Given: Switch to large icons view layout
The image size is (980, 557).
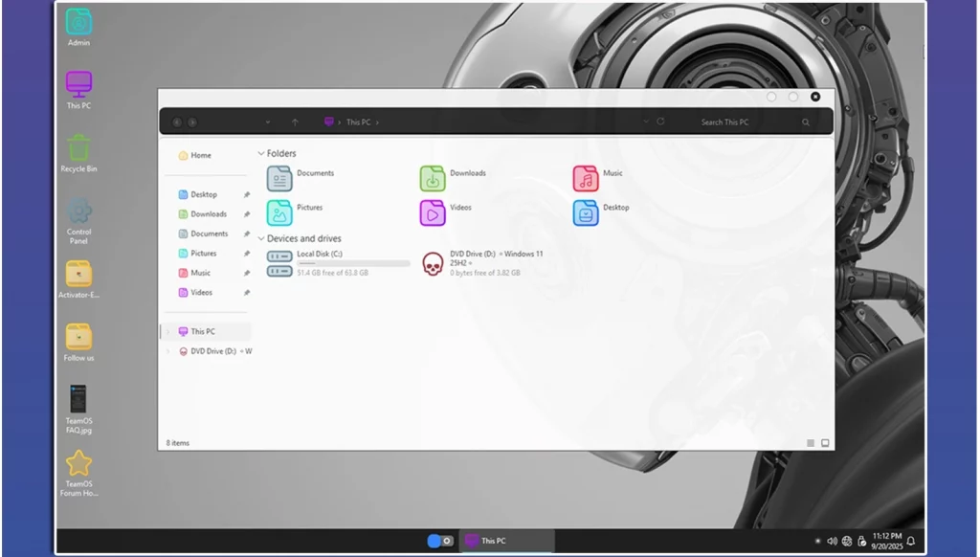Looking at the screenshot, I should (x=825, y=443).
